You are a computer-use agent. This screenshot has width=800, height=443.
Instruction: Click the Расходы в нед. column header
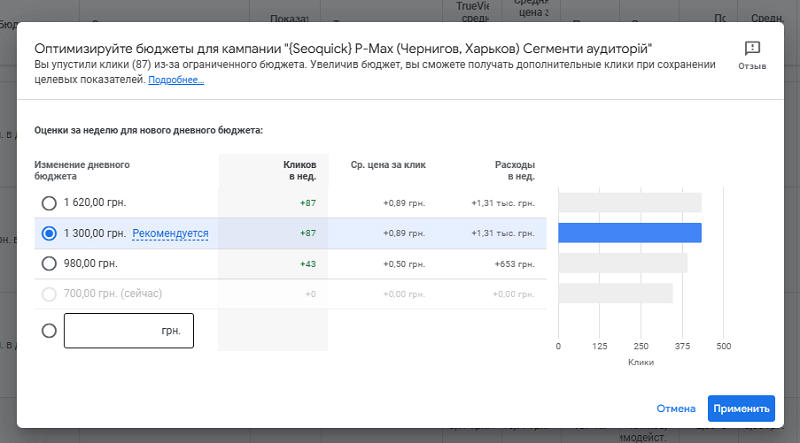[x=514, y=170]
